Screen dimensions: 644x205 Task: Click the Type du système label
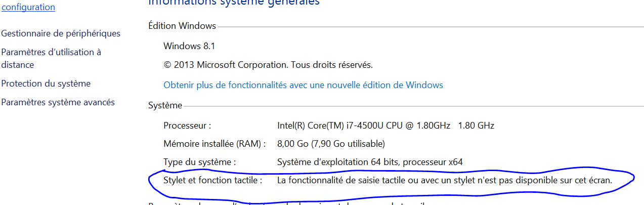coord(200,162)
